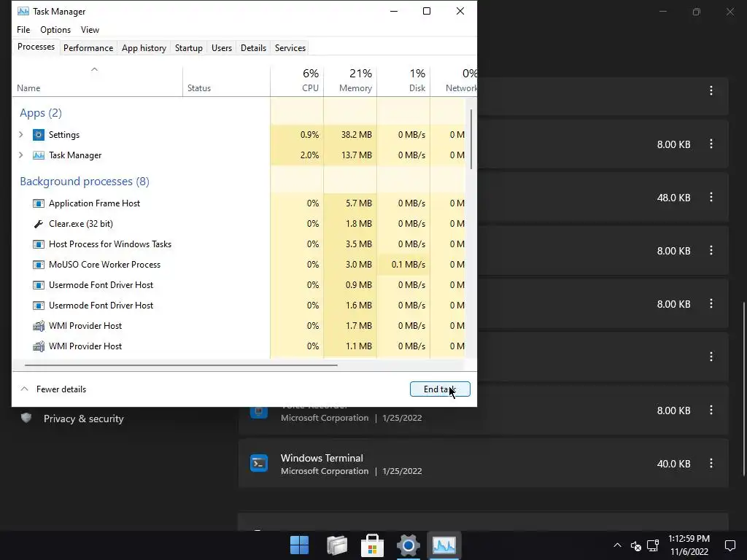Sort by the Status column header
Viewport: 747px width, 560px height.
(226, 80)
